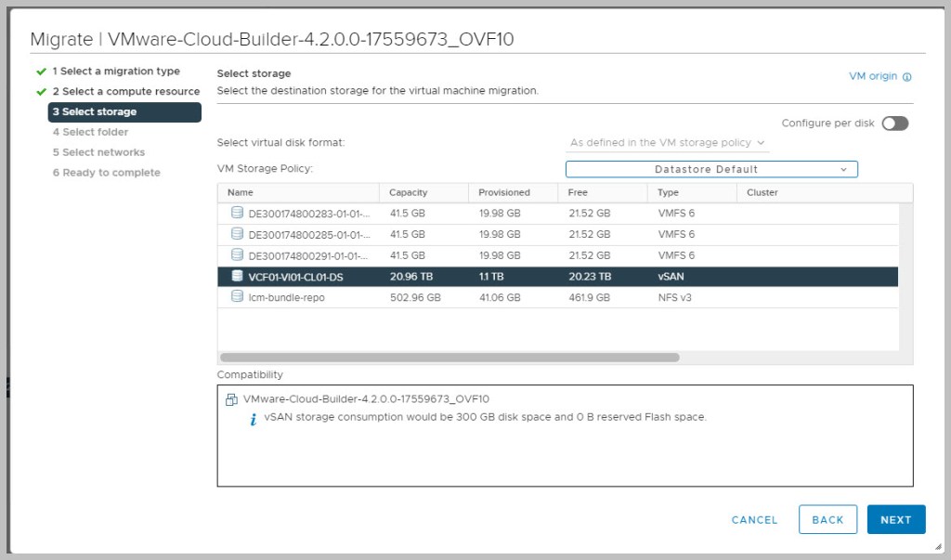Enable the Configure per disk toggle
Screen dimensions: 951x560
[x=894, y=124]
